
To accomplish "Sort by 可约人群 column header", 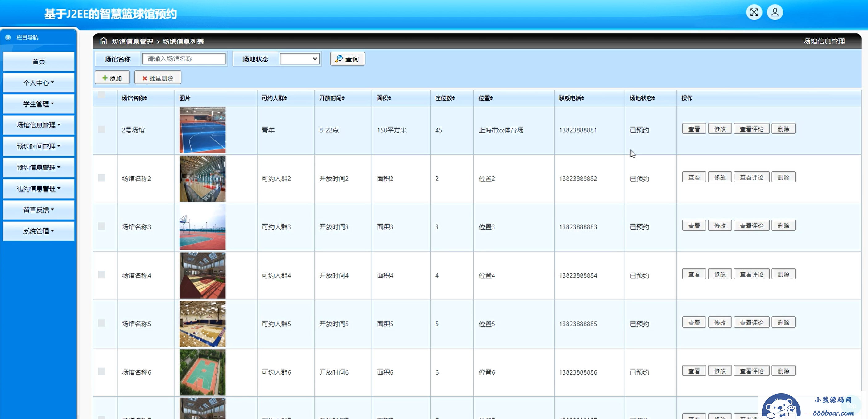I will (274, 98).
